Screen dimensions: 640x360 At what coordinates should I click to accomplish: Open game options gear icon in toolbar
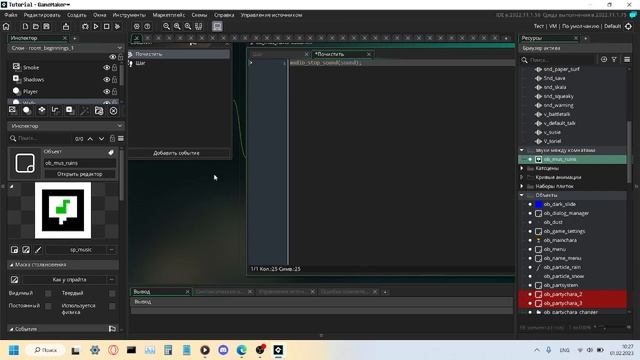[137, 27]
